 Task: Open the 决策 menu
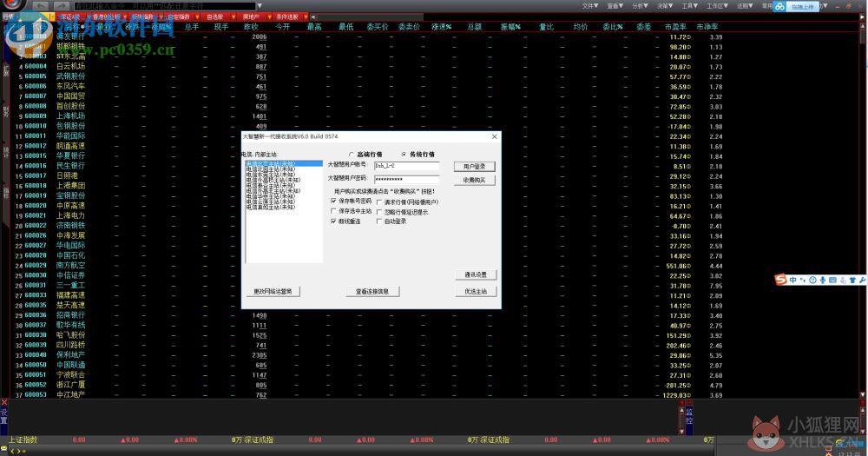[x=665, y=6]
